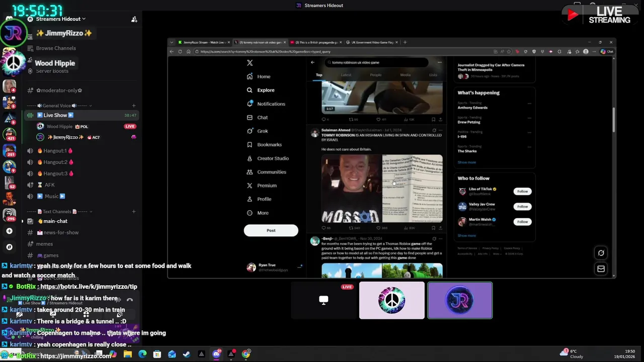Select the Wood Hippie peace-sign tile
Screen dimensions: 644x362
click(391, 300)
